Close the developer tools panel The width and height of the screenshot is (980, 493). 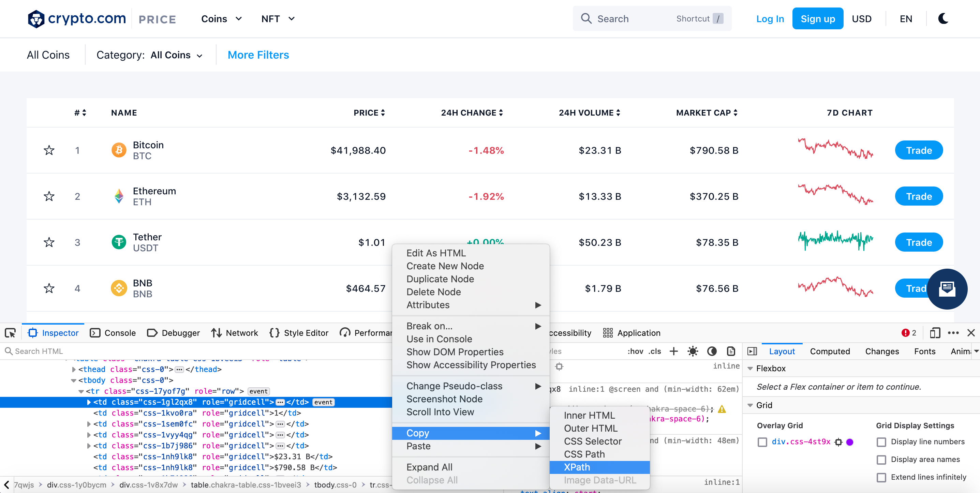point(971,333)
